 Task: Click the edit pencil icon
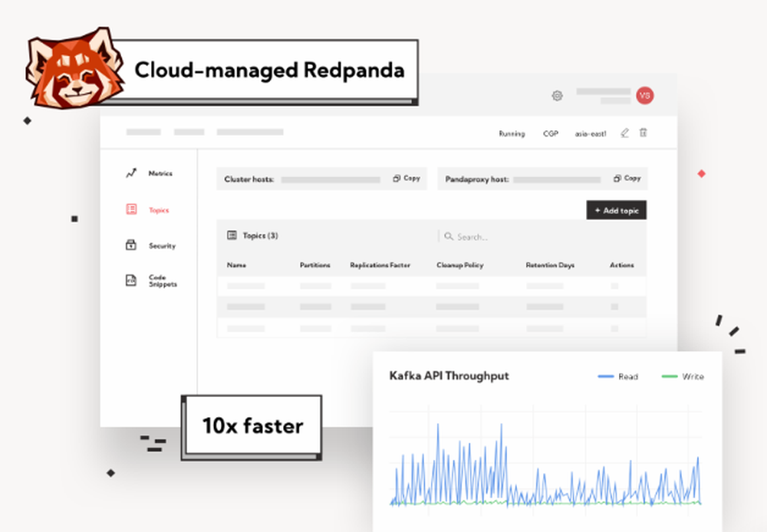(624, 133)
